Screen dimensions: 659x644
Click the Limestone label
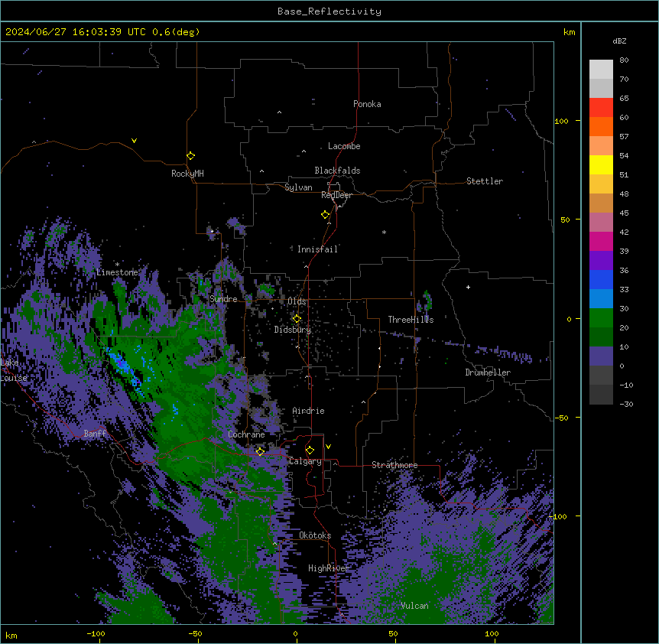pyautogui.click(x=117, y=272)
